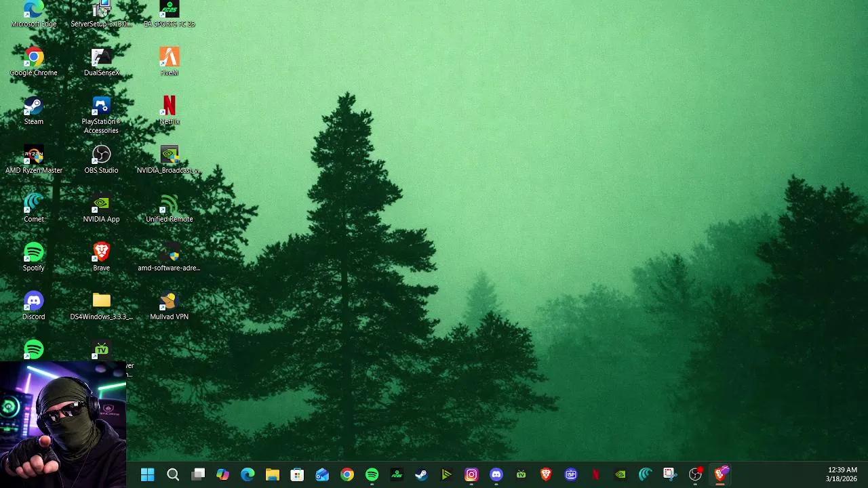
Task: Switch to OBS Studio in the taskbar
Action: coord(695,474)
